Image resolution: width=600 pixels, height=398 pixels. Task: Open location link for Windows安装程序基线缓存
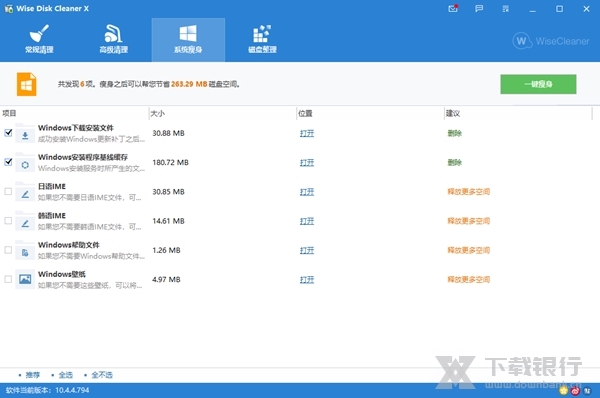click(307, 163)
